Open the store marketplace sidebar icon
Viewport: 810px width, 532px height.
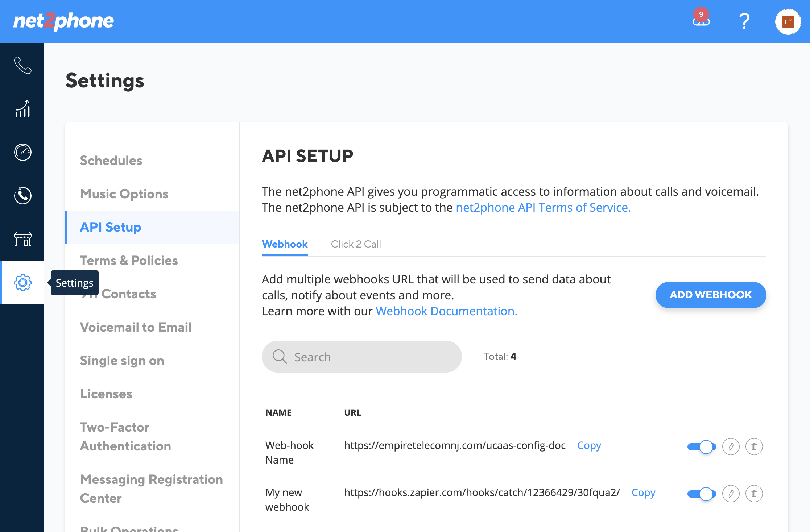coord(22,239)
